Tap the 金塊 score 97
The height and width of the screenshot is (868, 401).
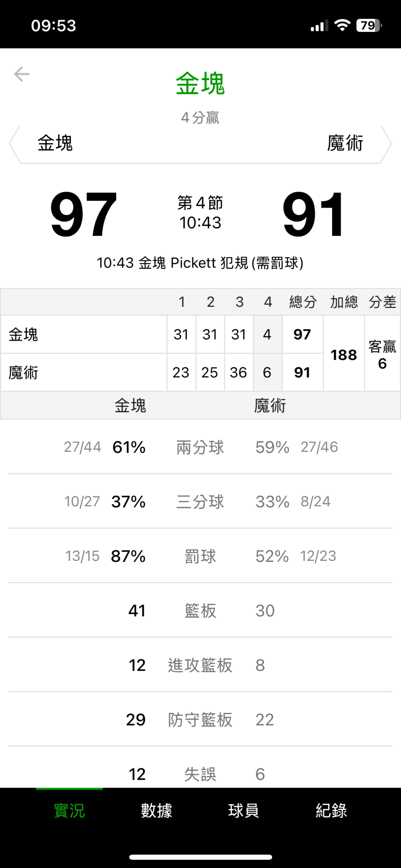pos(84,214)
